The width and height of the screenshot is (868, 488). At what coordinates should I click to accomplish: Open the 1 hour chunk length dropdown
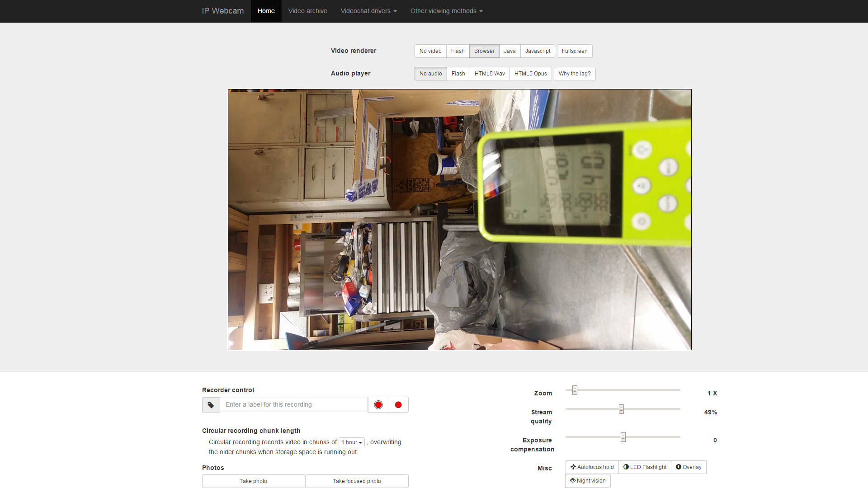click(352, 442)
